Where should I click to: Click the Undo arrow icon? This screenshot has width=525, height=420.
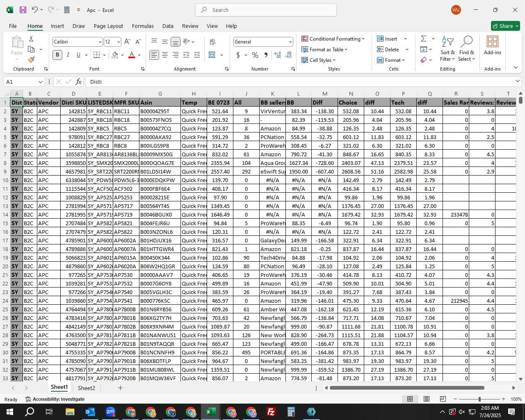(35, 10)
